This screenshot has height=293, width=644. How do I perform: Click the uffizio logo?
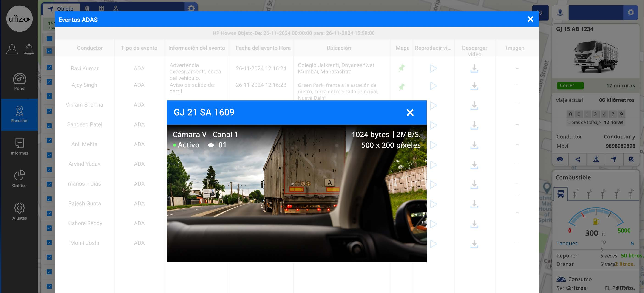pyautogui.click(x=20, y=19)
